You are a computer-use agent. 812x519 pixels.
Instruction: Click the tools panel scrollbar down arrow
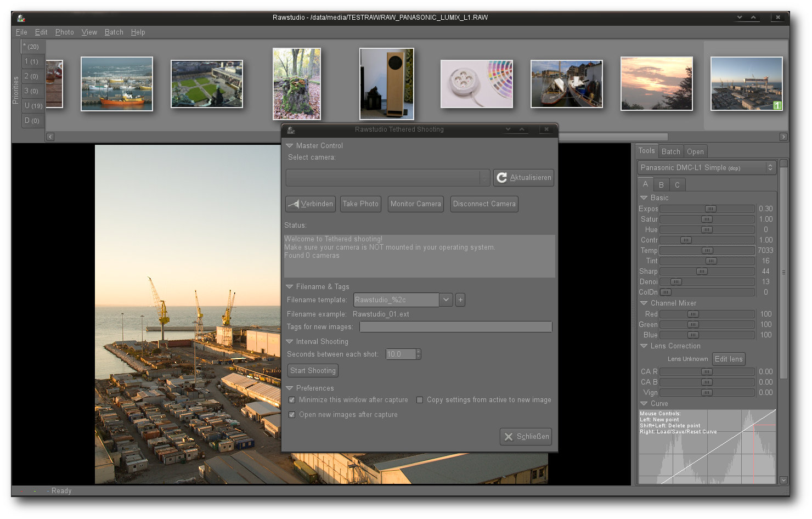point(783,480)
